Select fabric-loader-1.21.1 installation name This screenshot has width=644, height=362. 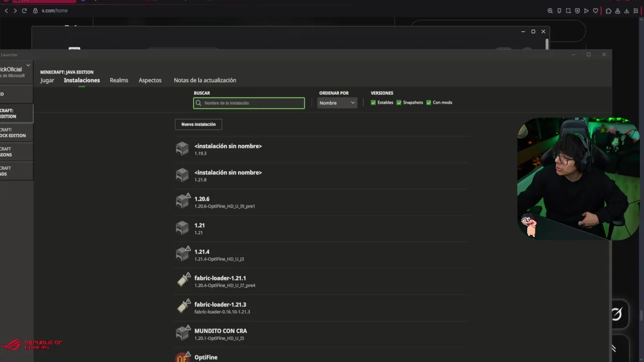click(x=220, y=278)
